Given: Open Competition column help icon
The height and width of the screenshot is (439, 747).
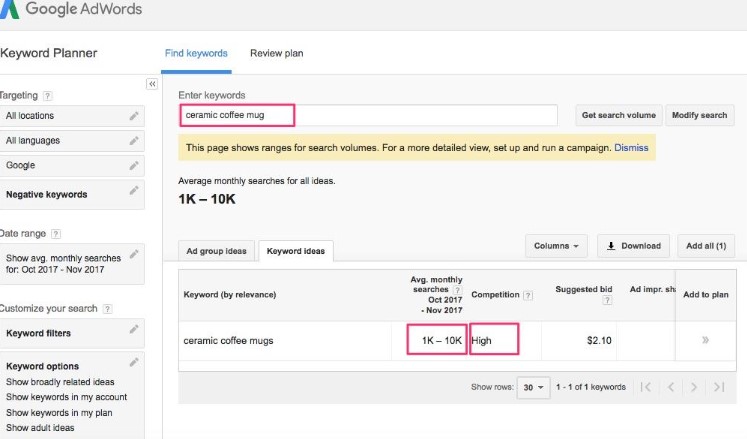Looking at the screenshot, I should pyautogui.click(x=527, y=295).
